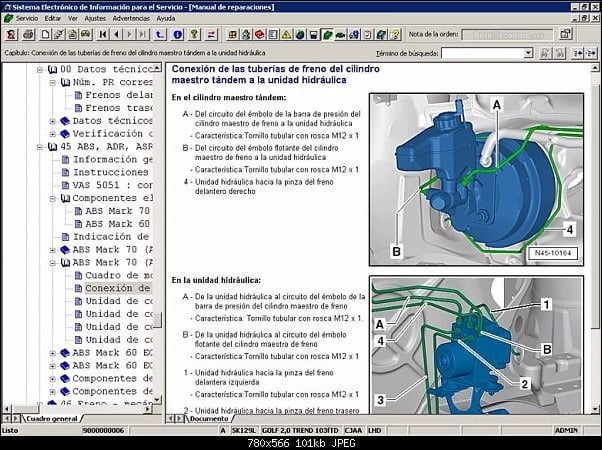Click the last '2' arrow search-result icon
The width and height of the screenshot is (602, 450).
pyautogui.click(x=591, y=53)
